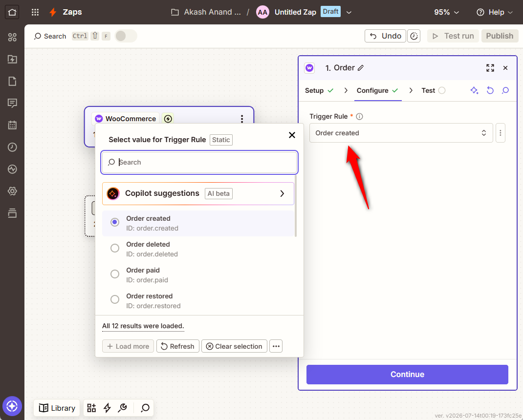The height and width of the screenshot is (420, 523).
Task: Click the add-step grid icon in bottom toolbar
Action: (91, 408)
